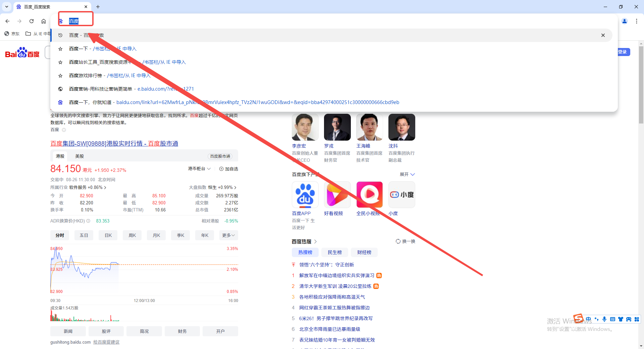
Task: Open the 小度 product icon
Action: [402, 195]
